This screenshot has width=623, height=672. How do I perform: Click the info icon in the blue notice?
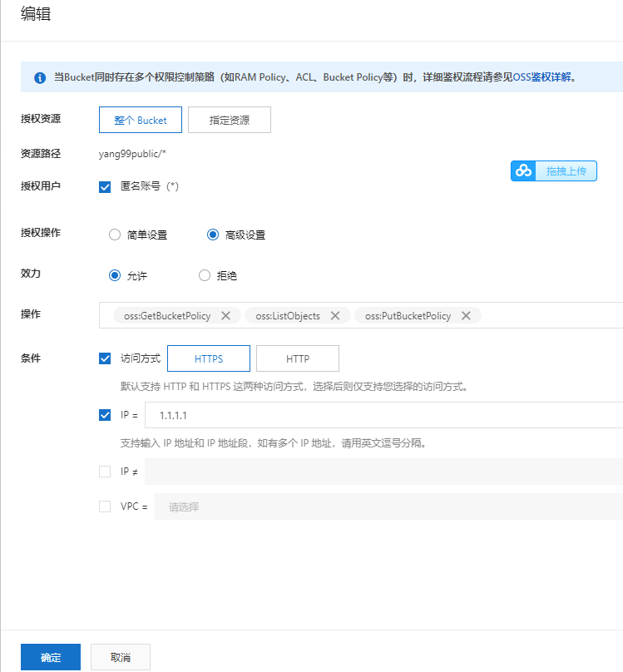pos(40,77)
